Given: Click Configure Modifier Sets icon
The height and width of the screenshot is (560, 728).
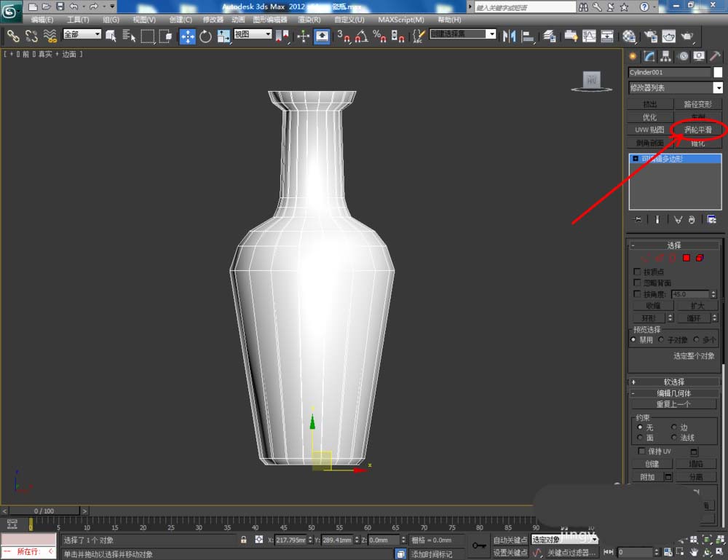Looking at the screenshot, I should tap(711, 219).
